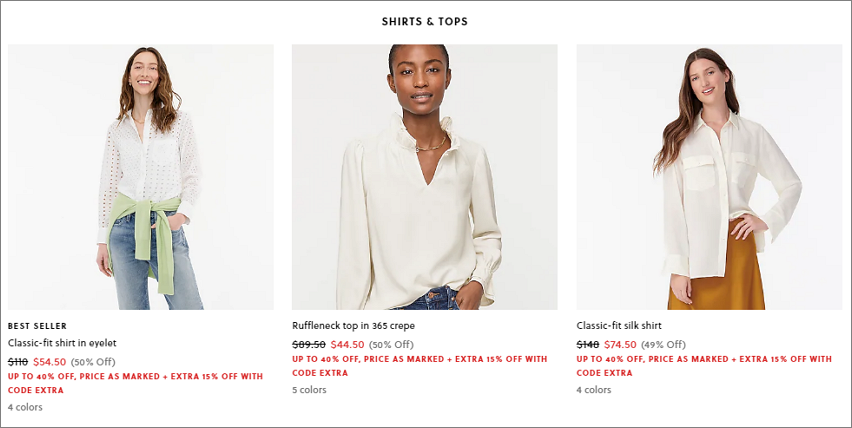The width and height of the screenshot is (852, 428).
Task: Click the (49% Off) discount label
Action: [663, 345]
